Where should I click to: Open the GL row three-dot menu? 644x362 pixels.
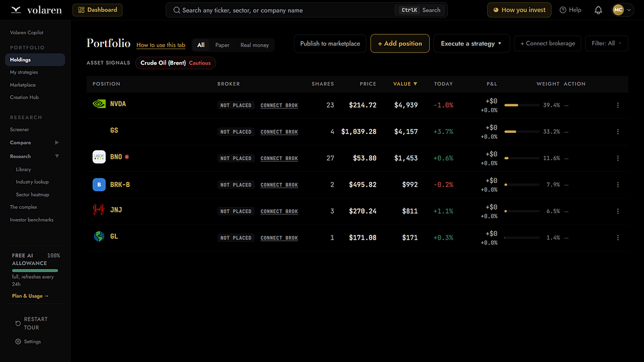(x=617, y=238)
